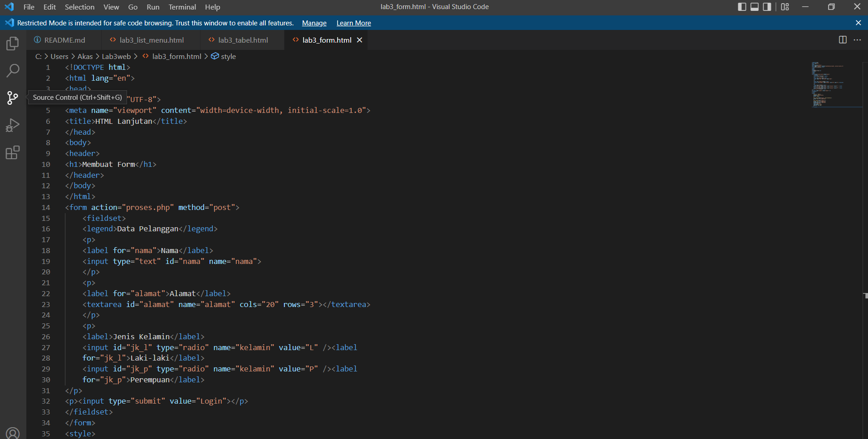Open the Run and Debug view
The image size is (868, 439).
[12, 125]
